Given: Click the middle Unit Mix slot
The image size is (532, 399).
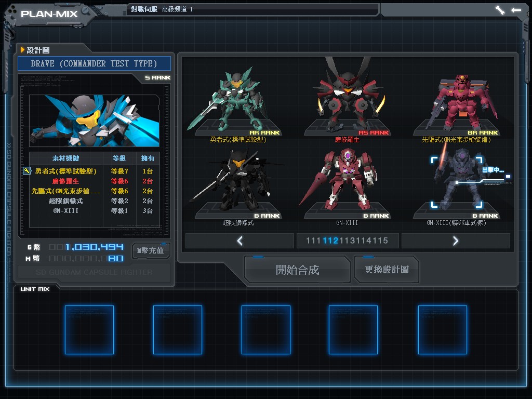Looking at the screenshot, I should (x=265, y=330).
